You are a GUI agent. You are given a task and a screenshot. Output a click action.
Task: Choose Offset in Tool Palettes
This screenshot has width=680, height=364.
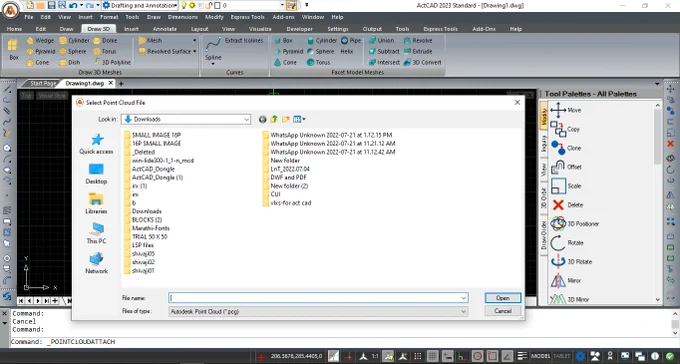click(x=566, y=167)
